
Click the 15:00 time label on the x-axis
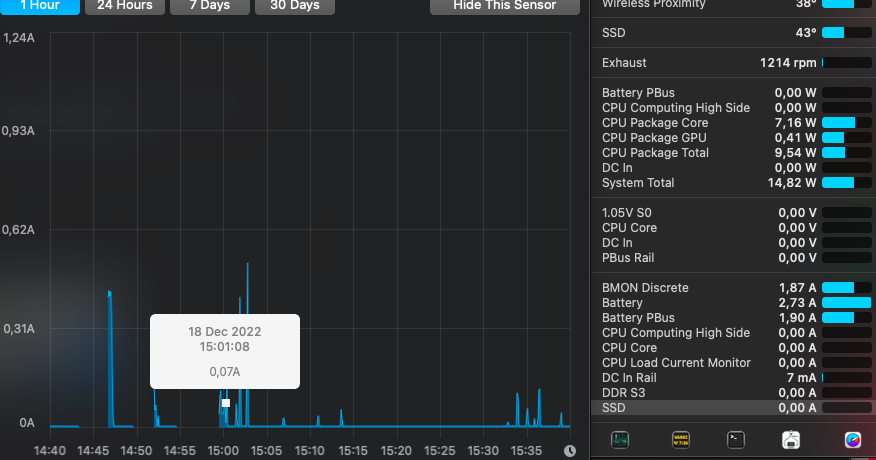[x=223, y=450]
